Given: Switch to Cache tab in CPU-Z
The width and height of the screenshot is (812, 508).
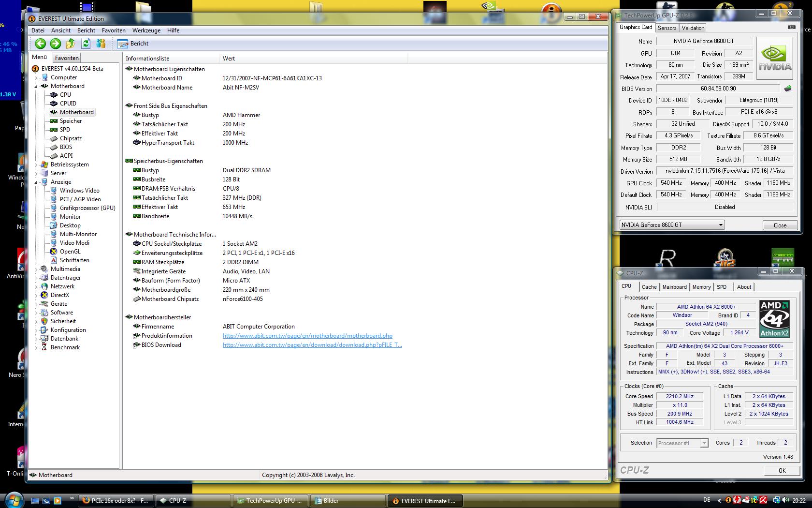Looking at the screenshot, I should pyautogui.click(x=649, y=287).
